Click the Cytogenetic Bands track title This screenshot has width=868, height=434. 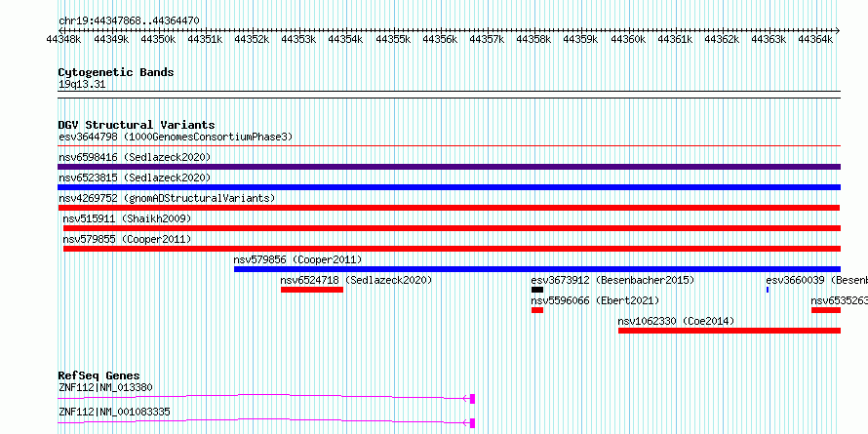click(x=116, y=72)
